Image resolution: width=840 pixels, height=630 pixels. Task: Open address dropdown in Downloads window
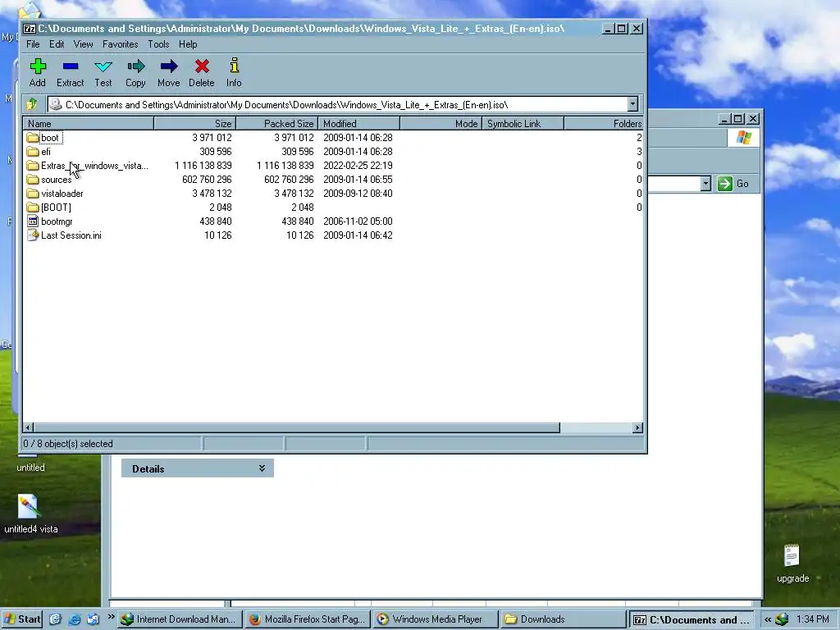[706, 184]
